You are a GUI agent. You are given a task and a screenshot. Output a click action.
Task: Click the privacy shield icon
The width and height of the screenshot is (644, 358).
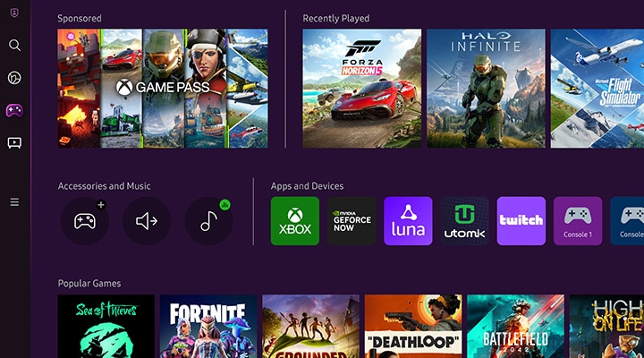point(14,13)
